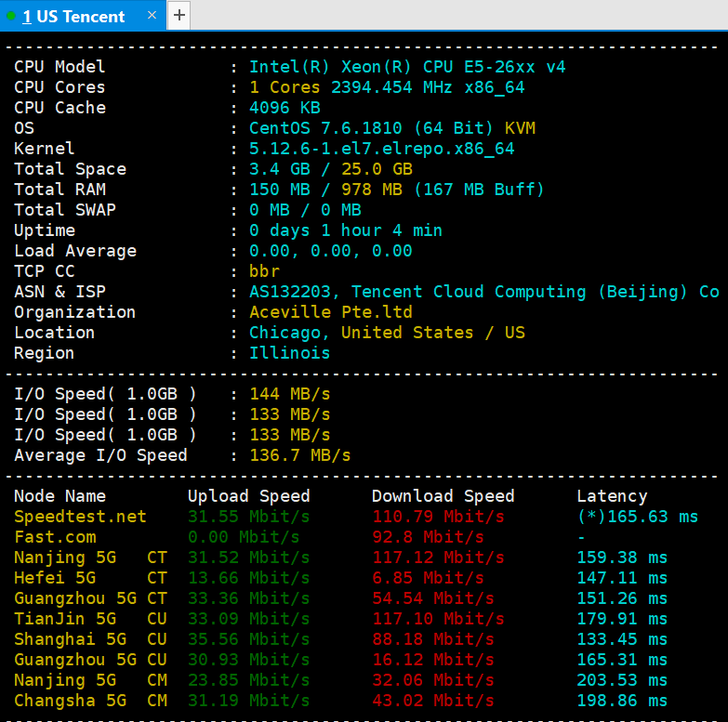The width and height of the screenshot is (728, 722).
Task: Click Organization value Aceville Pte.ltd
Action: (331, 312)
